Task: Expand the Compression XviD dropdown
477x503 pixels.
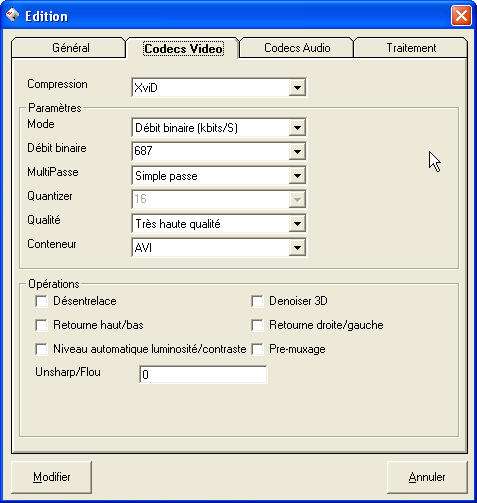Action: coord(297,88)
